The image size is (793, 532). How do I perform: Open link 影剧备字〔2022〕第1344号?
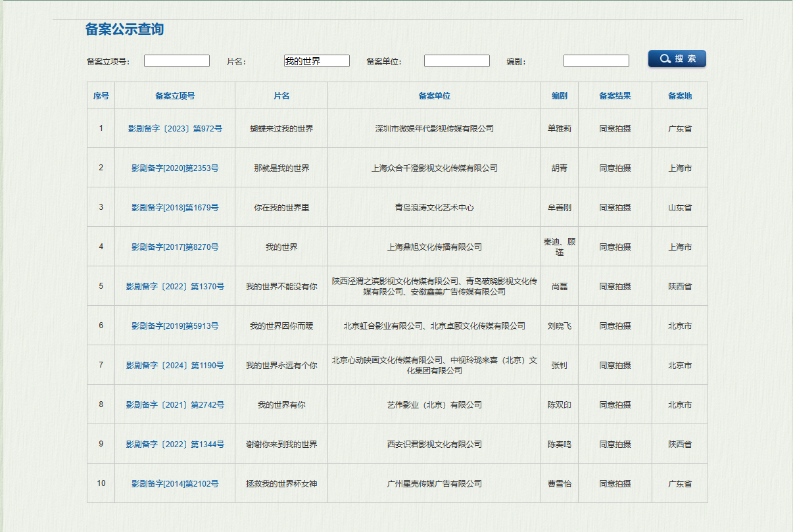point(175,444)
